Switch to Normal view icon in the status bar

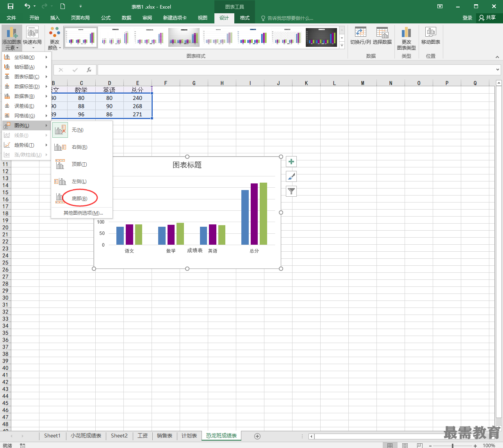(x=390, y=445)
